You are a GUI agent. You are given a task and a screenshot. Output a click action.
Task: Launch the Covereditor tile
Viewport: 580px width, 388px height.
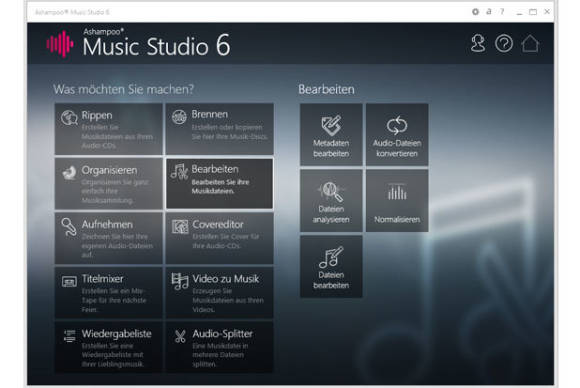click(x=220, y=238)
